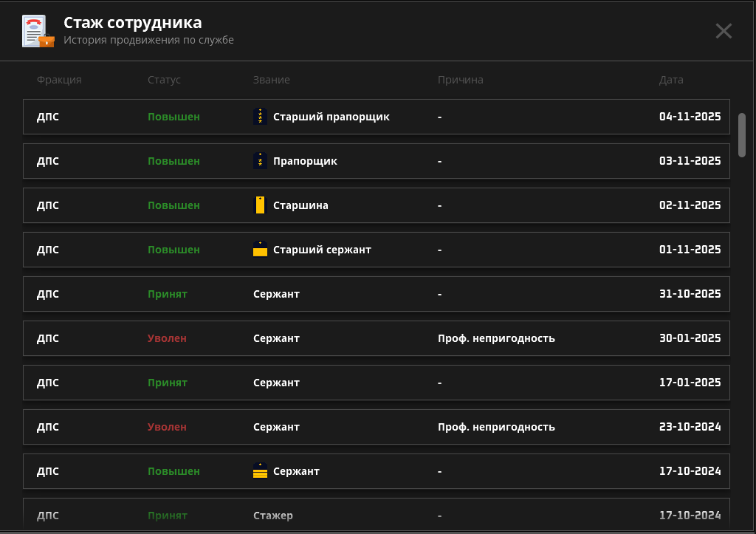Screen dimensions: 756x534
Task: Close the Стаж сотрудника window
Action: click(724, 31)
